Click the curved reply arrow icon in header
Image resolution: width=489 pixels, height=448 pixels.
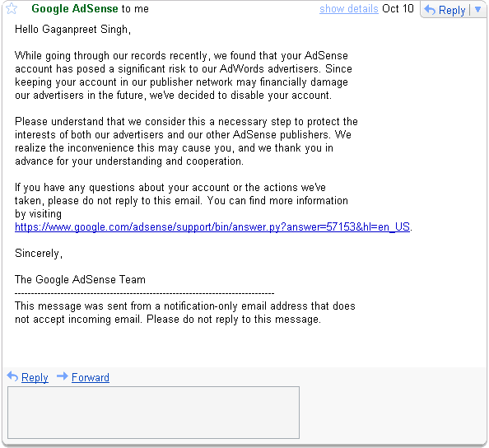[x=430, y=10]
